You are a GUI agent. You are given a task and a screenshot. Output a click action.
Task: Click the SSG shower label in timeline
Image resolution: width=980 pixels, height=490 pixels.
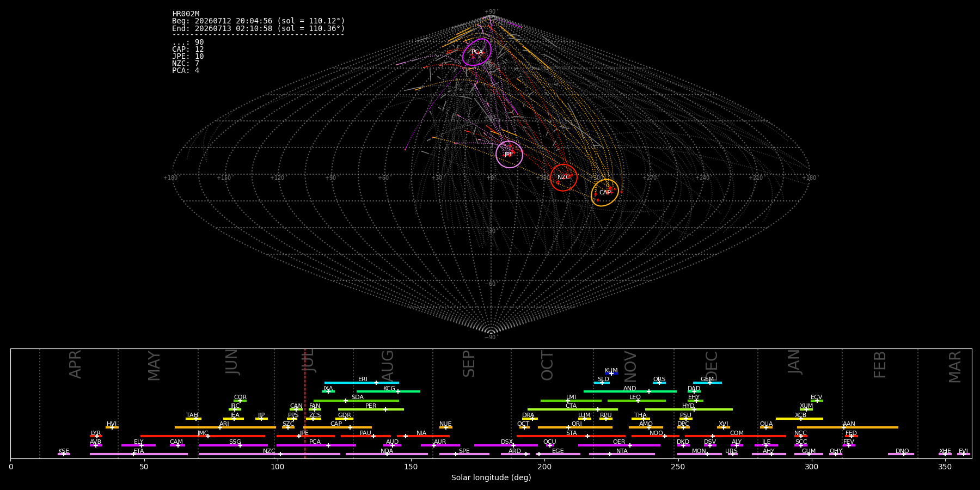pos(235,442)
